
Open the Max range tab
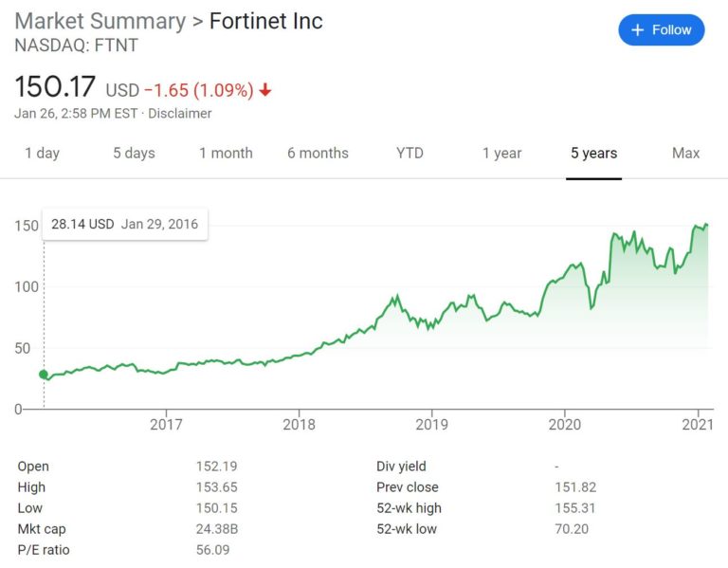685,154
